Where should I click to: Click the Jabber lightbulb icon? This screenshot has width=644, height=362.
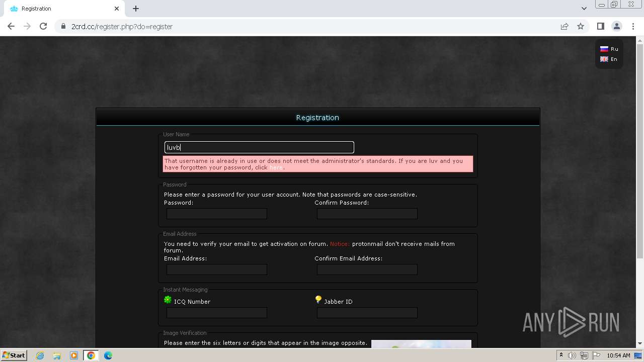318,300
